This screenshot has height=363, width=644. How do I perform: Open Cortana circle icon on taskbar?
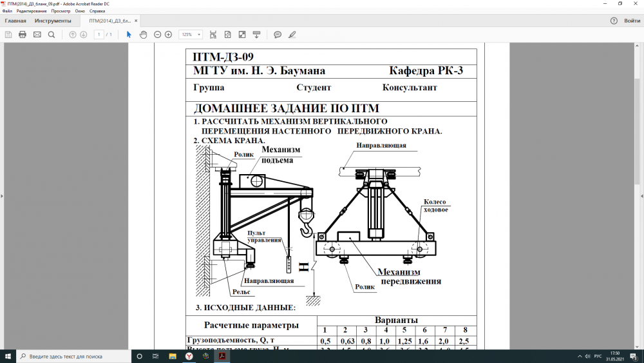(139, 357)
